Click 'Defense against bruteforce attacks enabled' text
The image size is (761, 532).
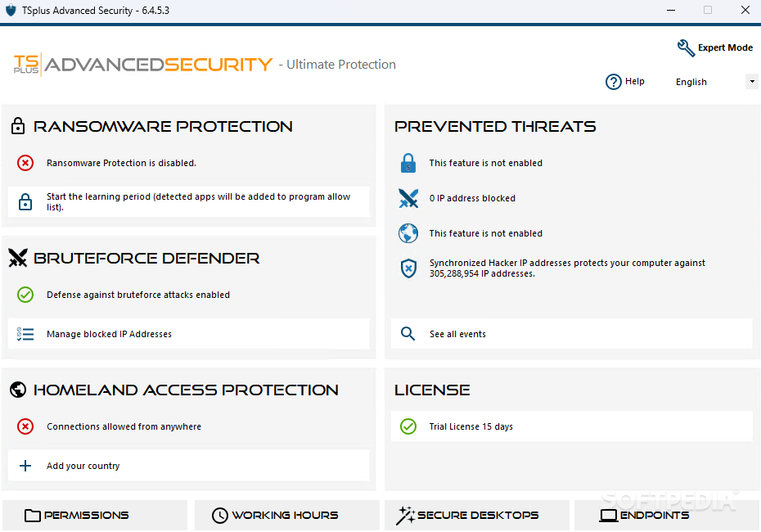(138, 295)
